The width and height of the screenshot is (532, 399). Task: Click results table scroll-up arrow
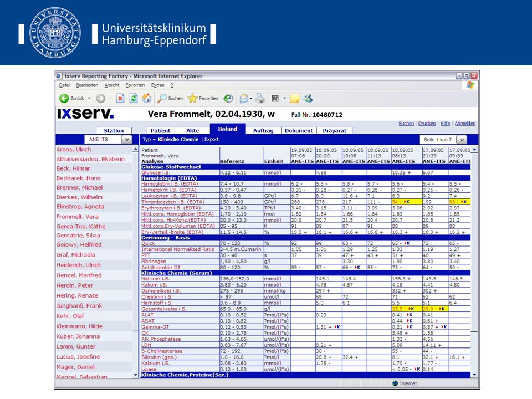[x=474, y=149]
